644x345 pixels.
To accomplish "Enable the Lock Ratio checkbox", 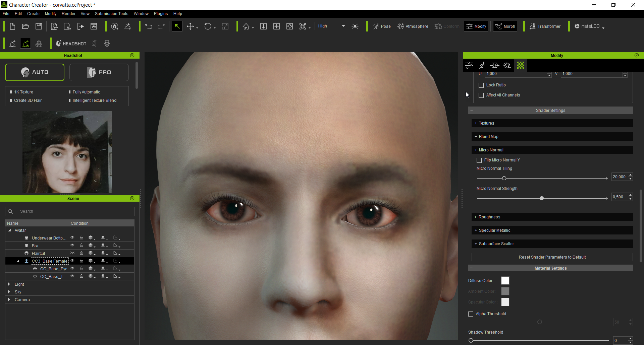I will coord(481,85).
